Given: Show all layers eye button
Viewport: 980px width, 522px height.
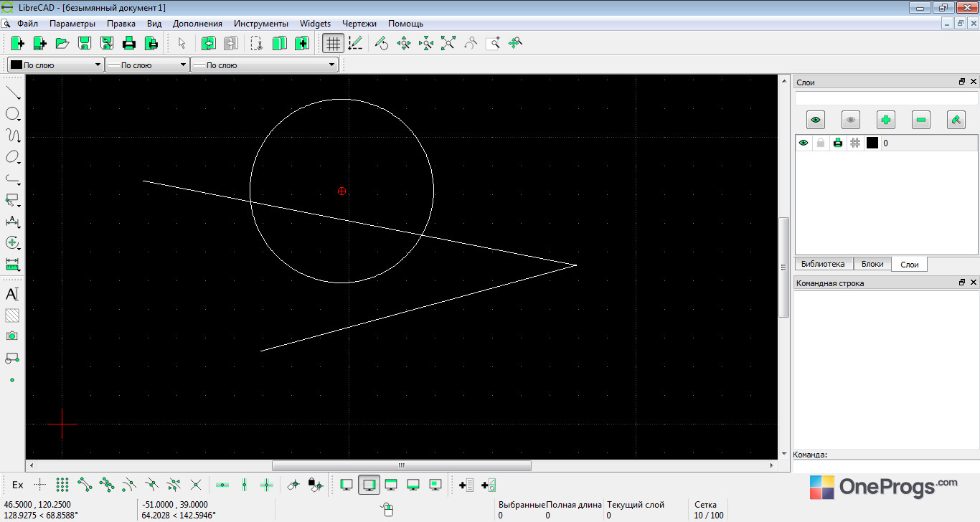Looking at the screenshot, I should coord(816,120).
